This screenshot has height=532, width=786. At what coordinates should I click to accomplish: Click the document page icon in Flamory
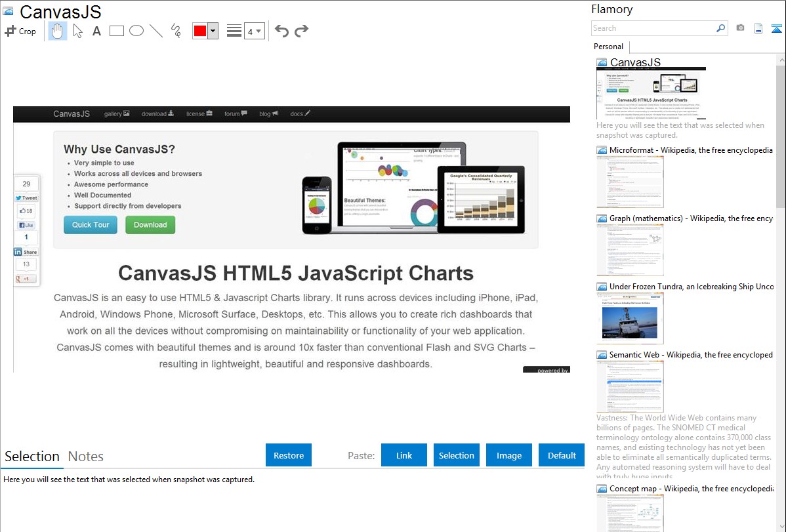pyautogui.click(x=758, y=28)
